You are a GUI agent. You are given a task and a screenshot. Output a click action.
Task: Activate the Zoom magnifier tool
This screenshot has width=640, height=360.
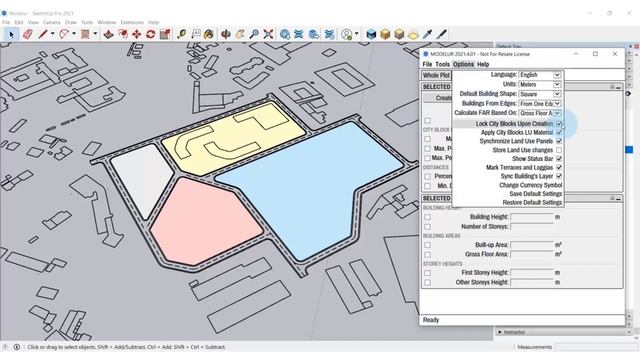254,34
